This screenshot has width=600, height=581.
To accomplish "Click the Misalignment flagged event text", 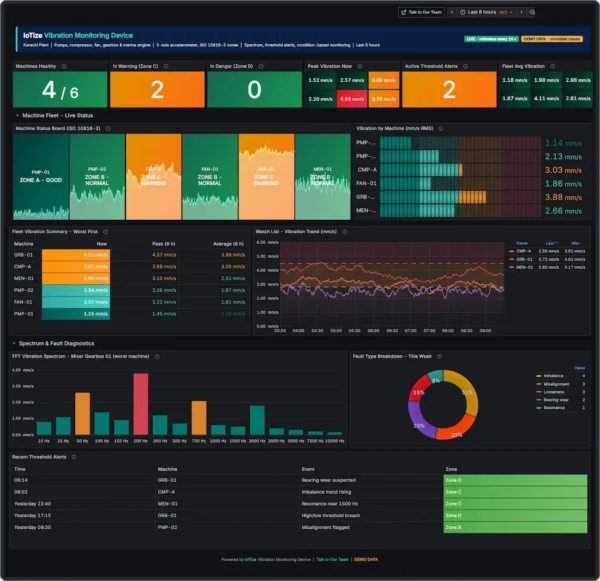I will coord(325,527).
